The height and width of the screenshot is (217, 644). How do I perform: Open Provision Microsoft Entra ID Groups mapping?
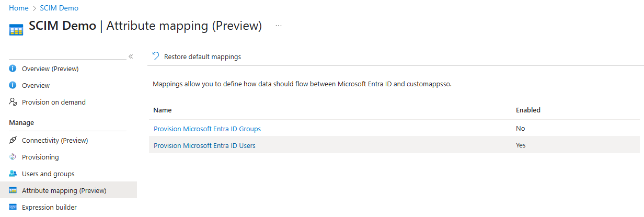[207, 129]
